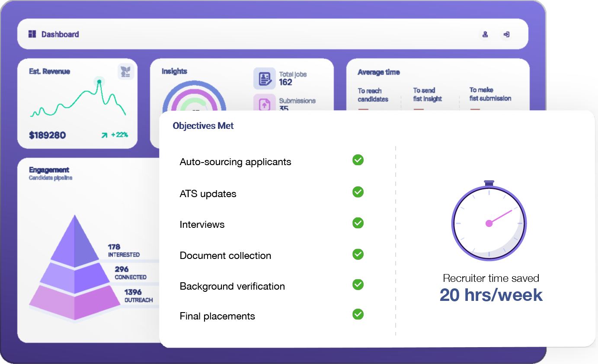Viewport: 598px width, 364px height.
Task: Toggle the Background verification checkmark
Action: point(358,285)
